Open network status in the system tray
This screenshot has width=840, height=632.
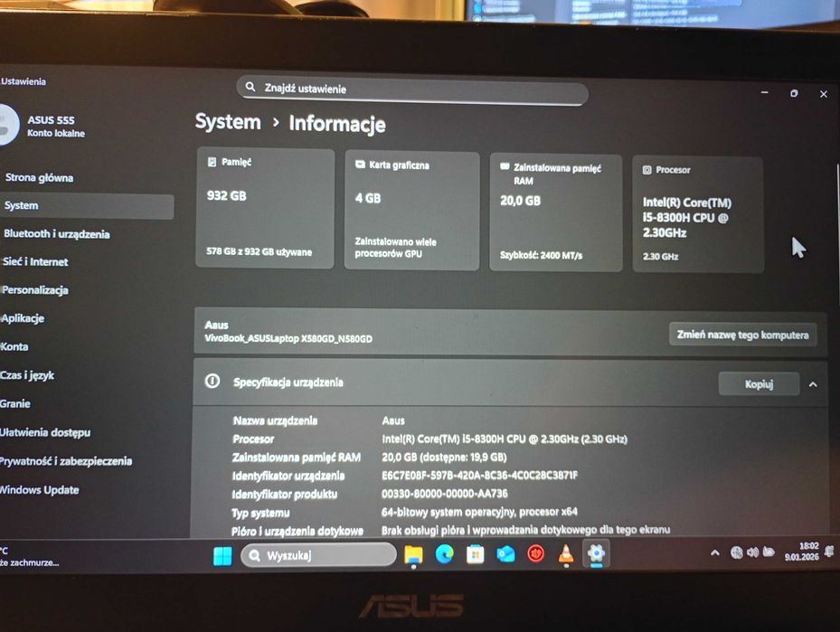point(737,552)
